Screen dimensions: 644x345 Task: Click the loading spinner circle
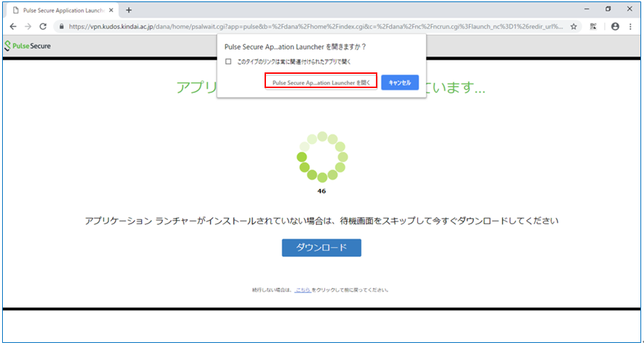(321, 157)
